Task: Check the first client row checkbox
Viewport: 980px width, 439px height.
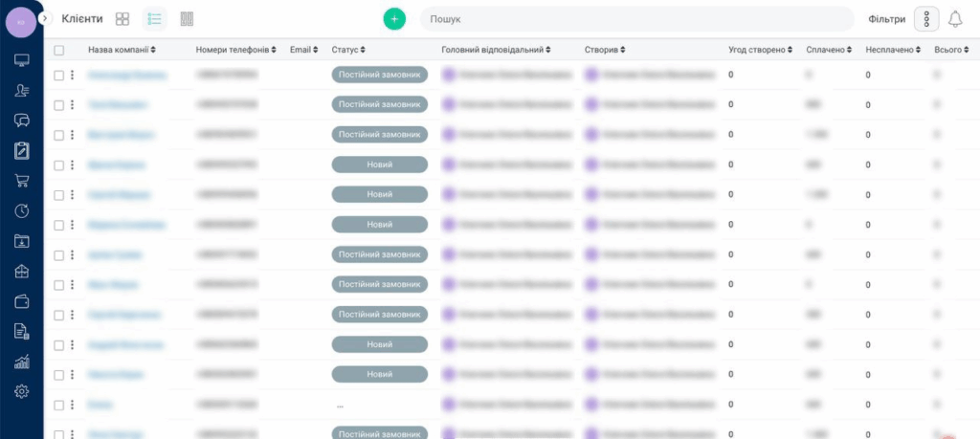Action: tap(59, 75)
